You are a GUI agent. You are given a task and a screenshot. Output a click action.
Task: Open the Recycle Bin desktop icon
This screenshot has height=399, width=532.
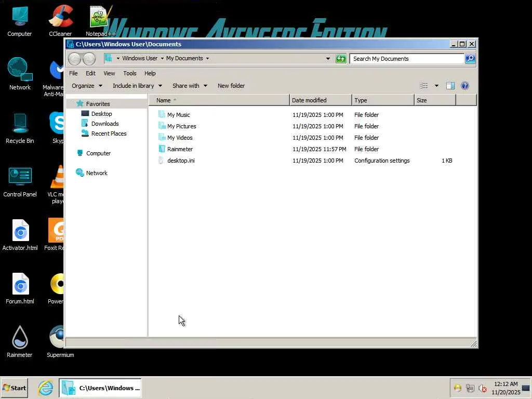pyautogui.click(x=20, y=128)
